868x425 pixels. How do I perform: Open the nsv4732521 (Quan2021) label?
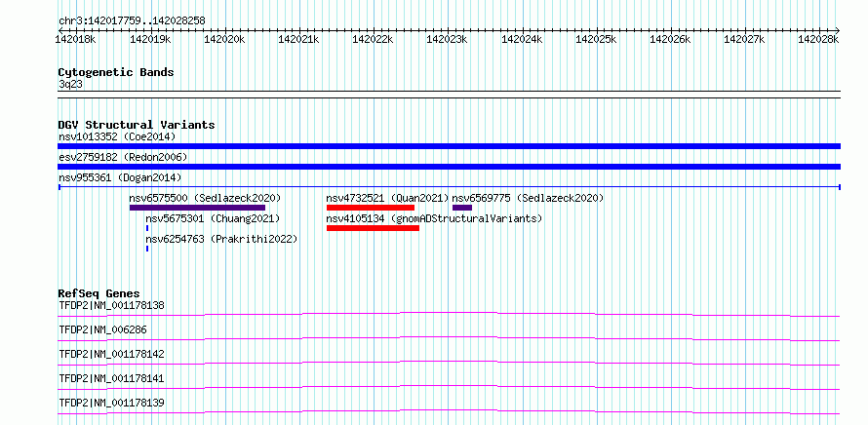tap(387, 198)
